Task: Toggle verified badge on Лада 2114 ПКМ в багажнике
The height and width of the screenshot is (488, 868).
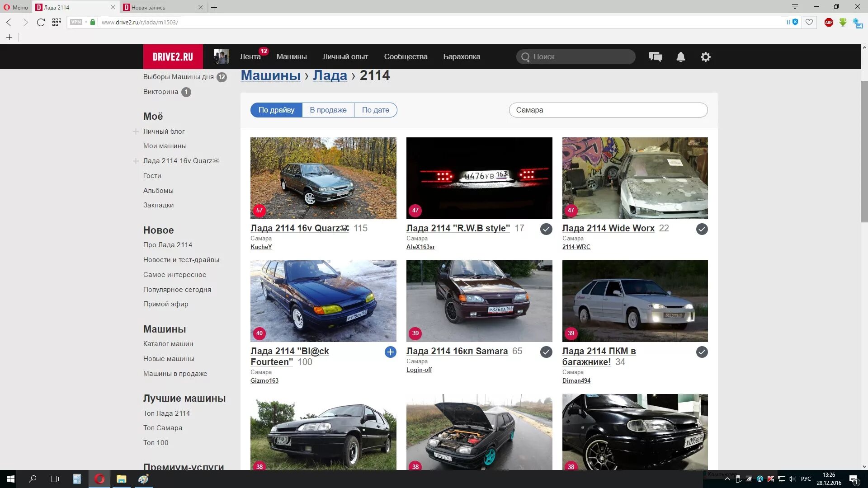Action: (x=702, y=352)
